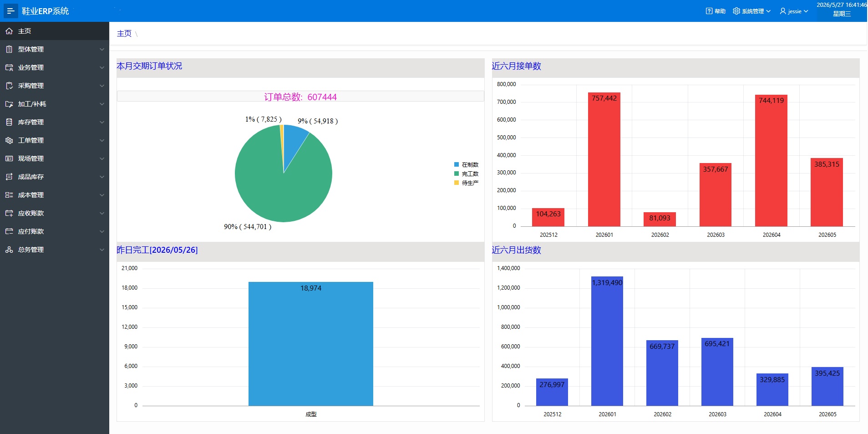Click the 主页 breadcrumb link

[x=124, y=33]
